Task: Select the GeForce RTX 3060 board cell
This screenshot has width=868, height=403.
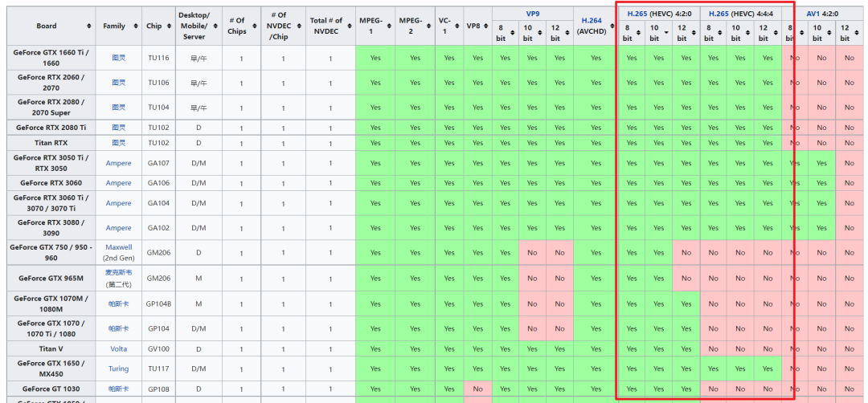Action: 51,183
